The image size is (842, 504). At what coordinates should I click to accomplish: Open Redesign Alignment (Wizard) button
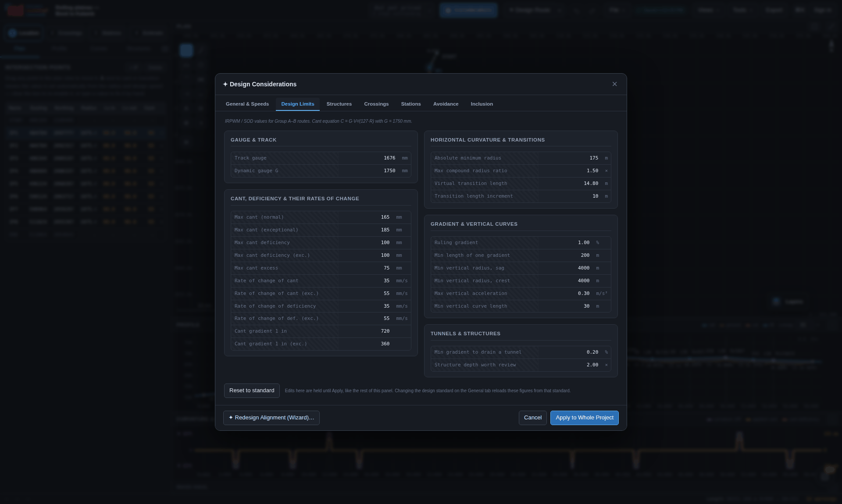pyautogui.click(x=271, y=418)
